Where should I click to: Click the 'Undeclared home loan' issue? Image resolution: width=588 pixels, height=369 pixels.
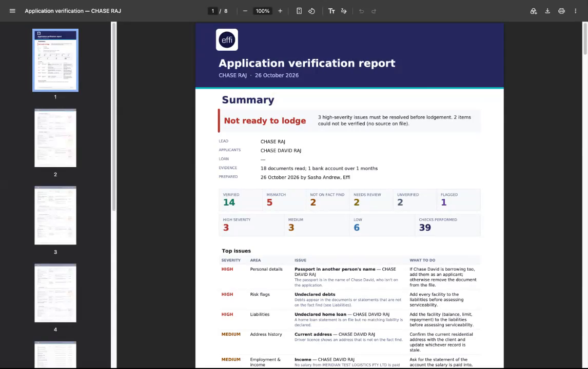pyautogui.click(x=320, y=314)
